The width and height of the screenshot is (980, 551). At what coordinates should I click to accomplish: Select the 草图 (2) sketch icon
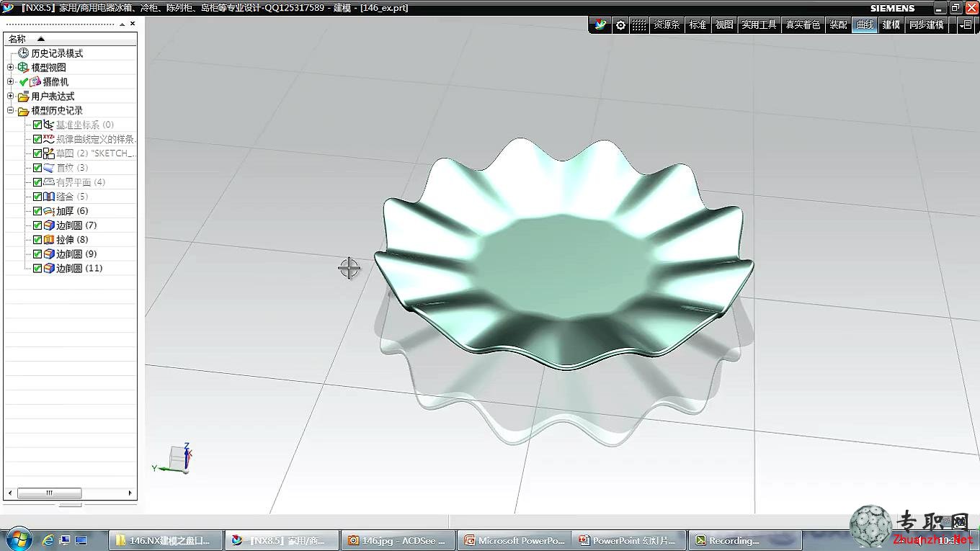click(x=48, y=153)
